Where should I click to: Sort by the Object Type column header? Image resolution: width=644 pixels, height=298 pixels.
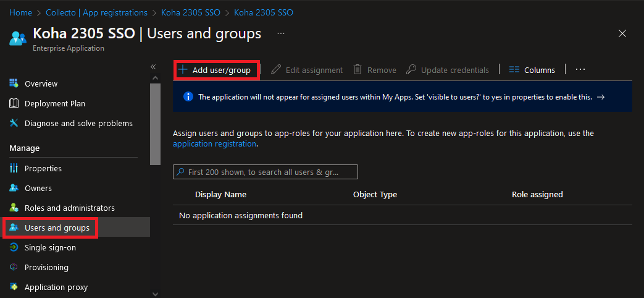(x=375, y=194)
